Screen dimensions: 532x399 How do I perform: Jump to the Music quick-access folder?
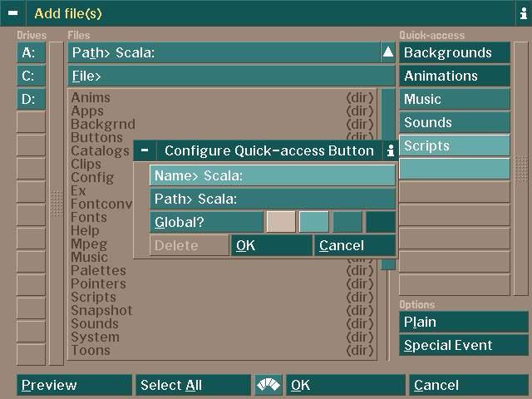click(454, 99)
